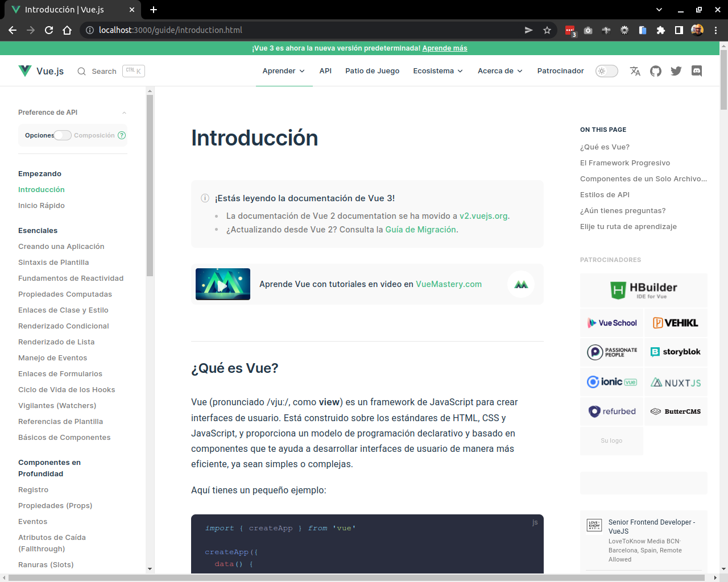Click the VEHIKL sponsor logo
Image resolution: width=728 pixels, height=582 pixels.
point(676,323)
